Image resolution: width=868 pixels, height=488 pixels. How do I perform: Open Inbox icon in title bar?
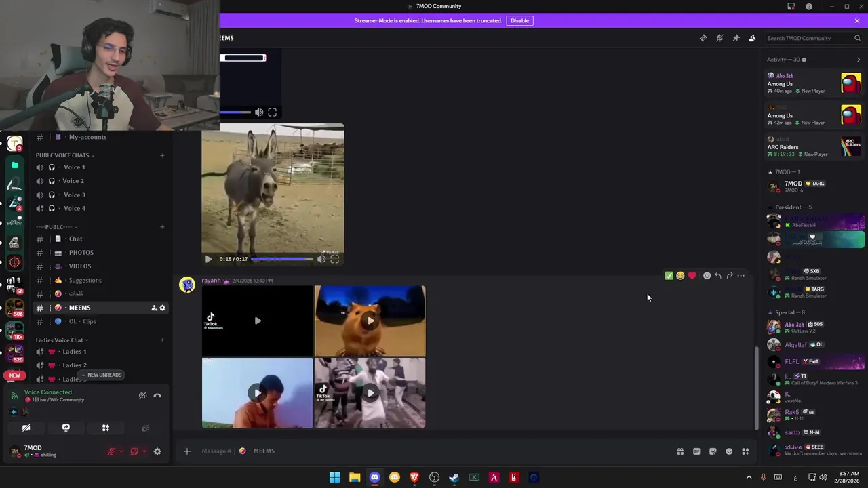click(791, 6)
